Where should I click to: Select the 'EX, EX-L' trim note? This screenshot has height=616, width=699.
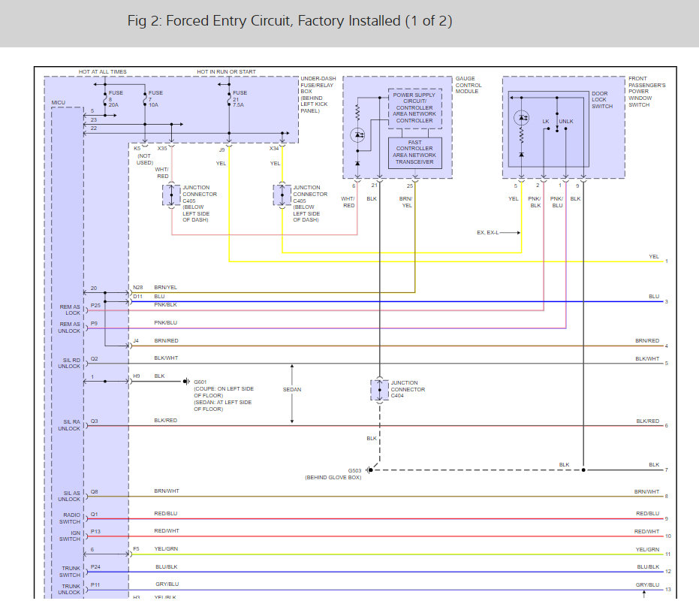[487, 232]
